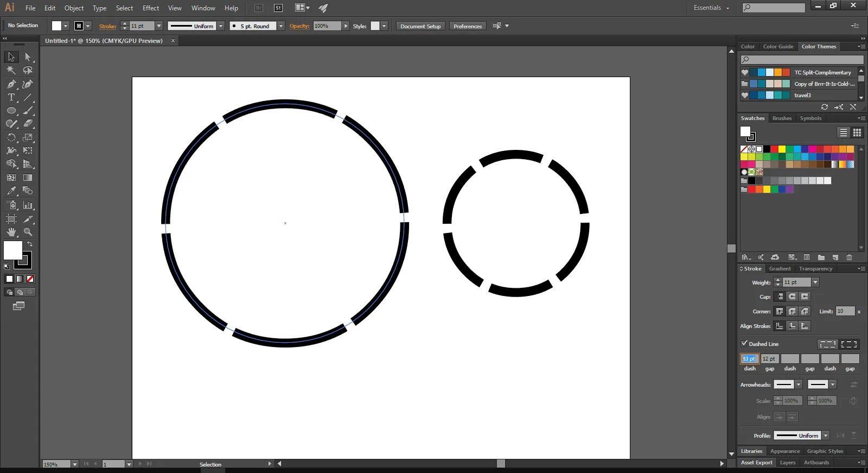868x473 pixels.
Task: Open the stroke weight dropdown in Stroke panel
Action: tap(815, 282)
